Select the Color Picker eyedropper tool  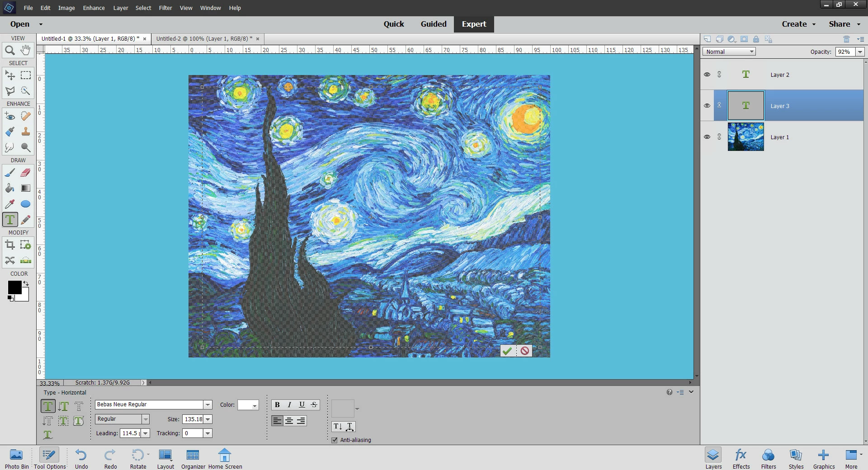coord(10,204)
